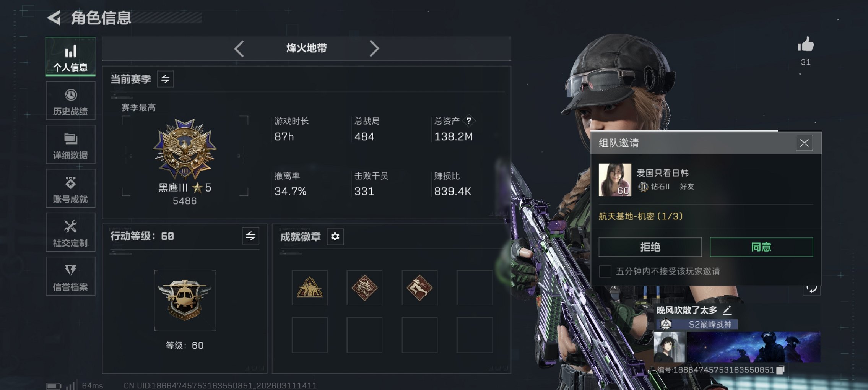Screen dimensions: 868x390
Task: Switch to next mode with right chevron
Action: (374, 49)
